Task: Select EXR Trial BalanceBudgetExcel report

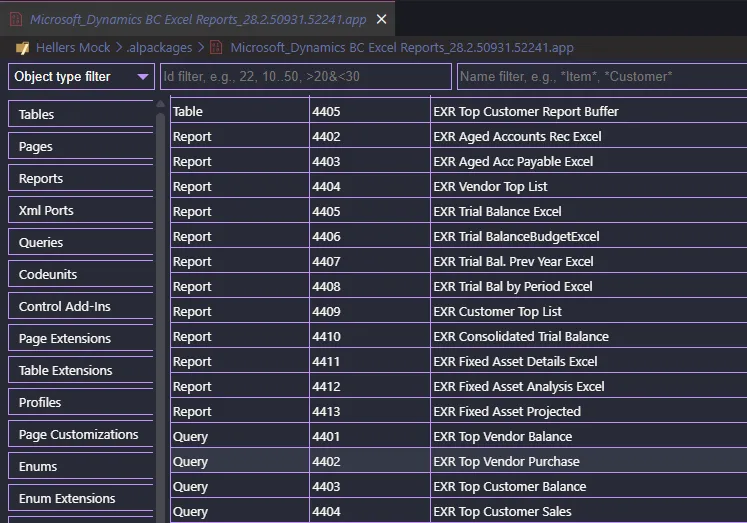Action: click(459, 236)
